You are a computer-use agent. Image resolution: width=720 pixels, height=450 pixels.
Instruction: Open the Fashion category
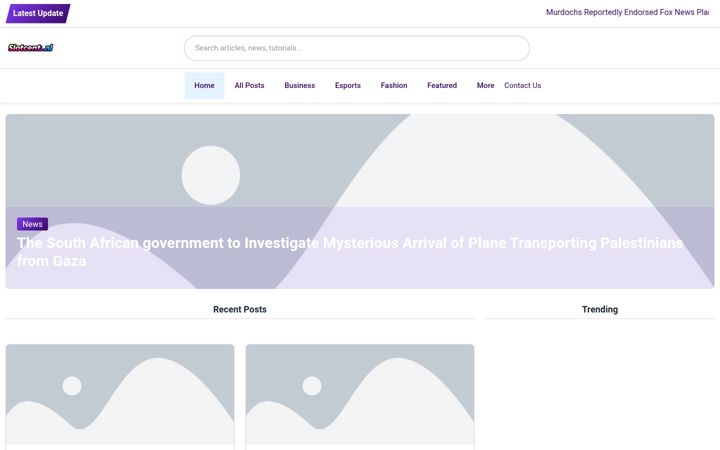(x=394, y=85)
